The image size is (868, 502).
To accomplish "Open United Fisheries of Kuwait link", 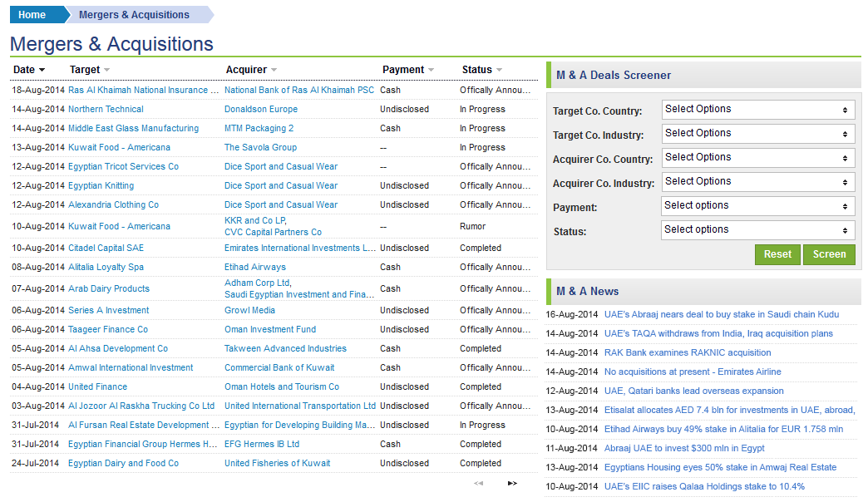I will 278,464.
